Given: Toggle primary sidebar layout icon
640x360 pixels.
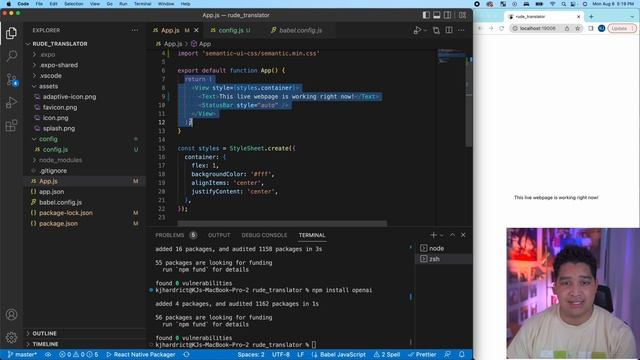Looking at the screenshot, I should (426, 15).
